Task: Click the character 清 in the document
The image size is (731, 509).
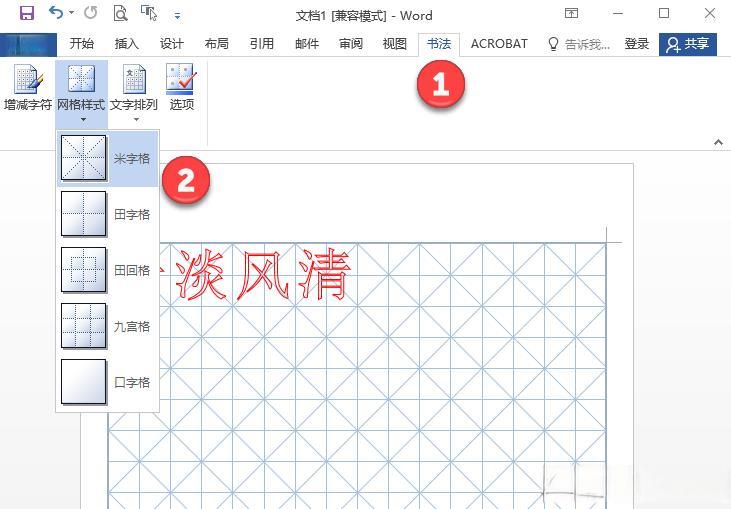Action: [324, 275]
